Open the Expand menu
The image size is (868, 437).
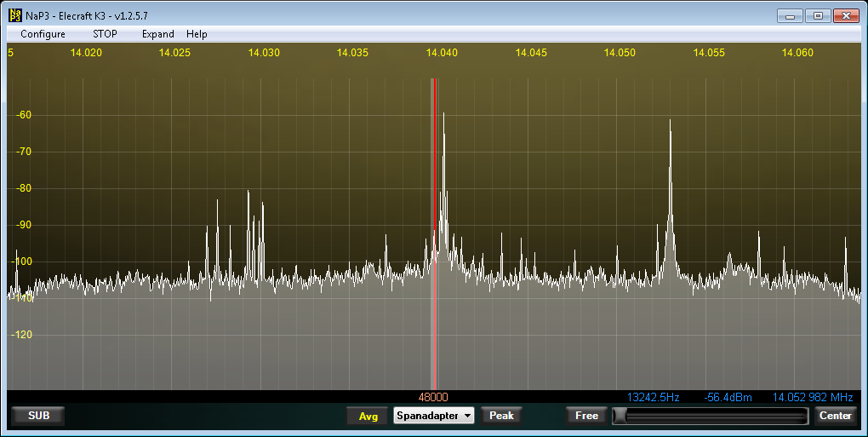click(x=157, y=34)
